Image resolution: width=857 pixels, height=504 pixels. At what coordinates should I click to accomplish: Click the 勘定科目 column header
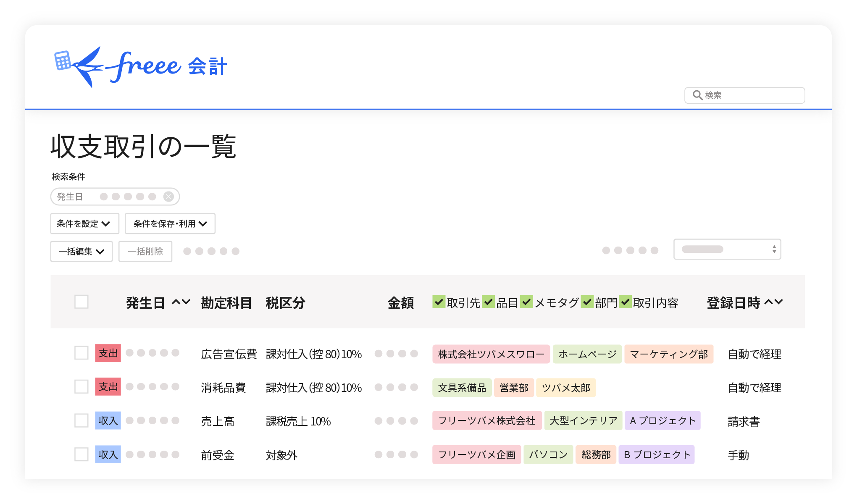[226, 303]
